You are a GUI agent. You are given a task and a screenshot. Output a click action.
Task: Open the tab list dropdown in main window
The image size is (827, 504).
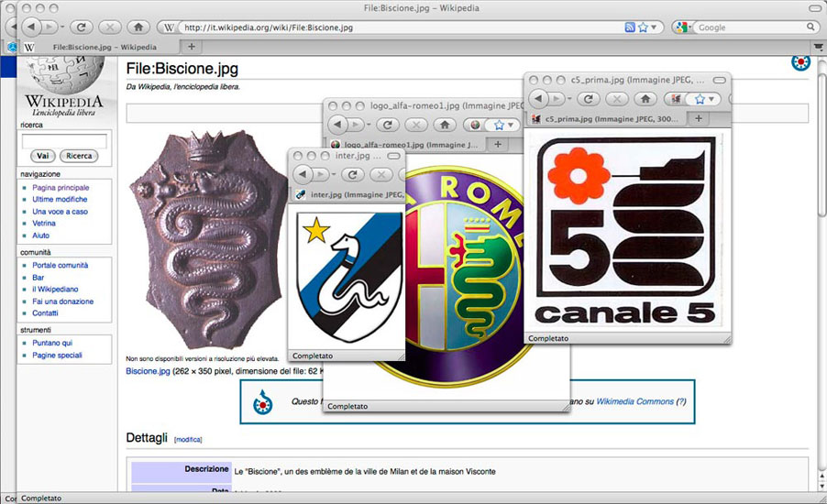click(818, 47)
